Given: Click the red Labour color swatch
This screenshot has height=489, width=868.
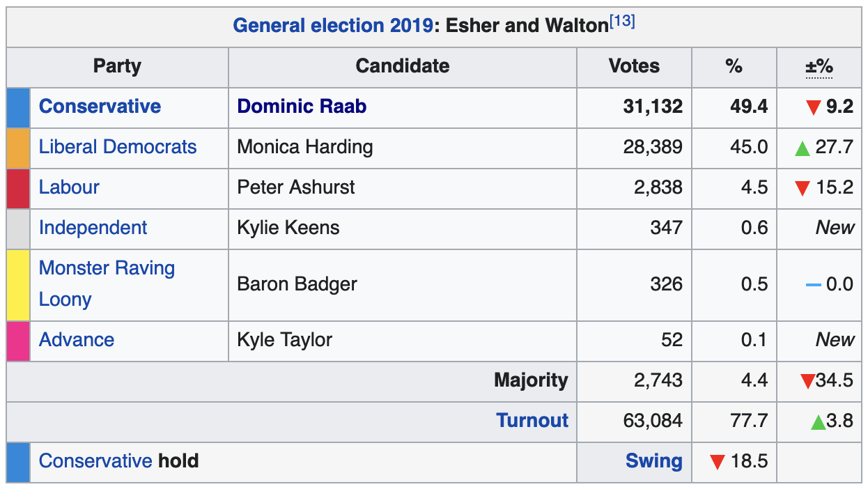Looking at the screenshot, I should (x=18, y=188).
